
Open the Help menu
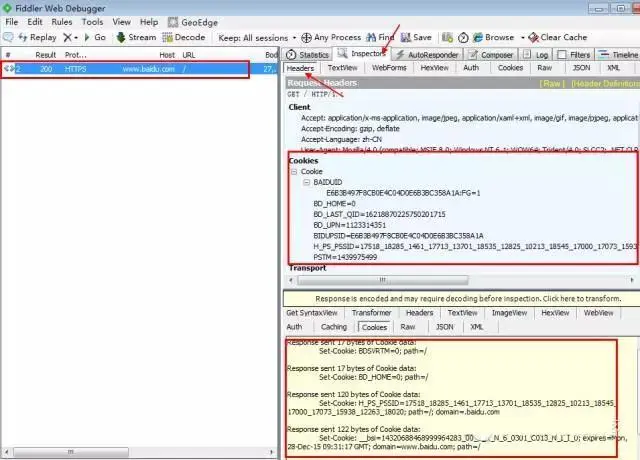[149, 22]
